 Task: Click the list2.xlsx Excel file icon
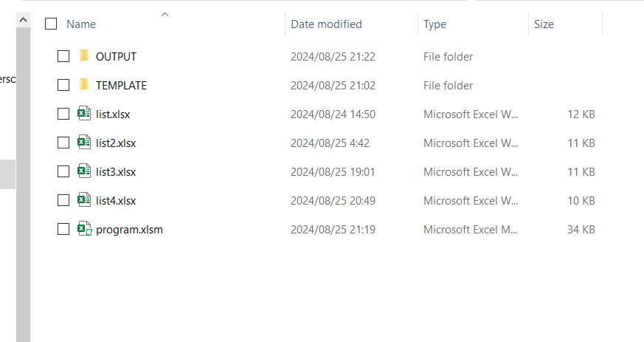[x=84, y=143]
